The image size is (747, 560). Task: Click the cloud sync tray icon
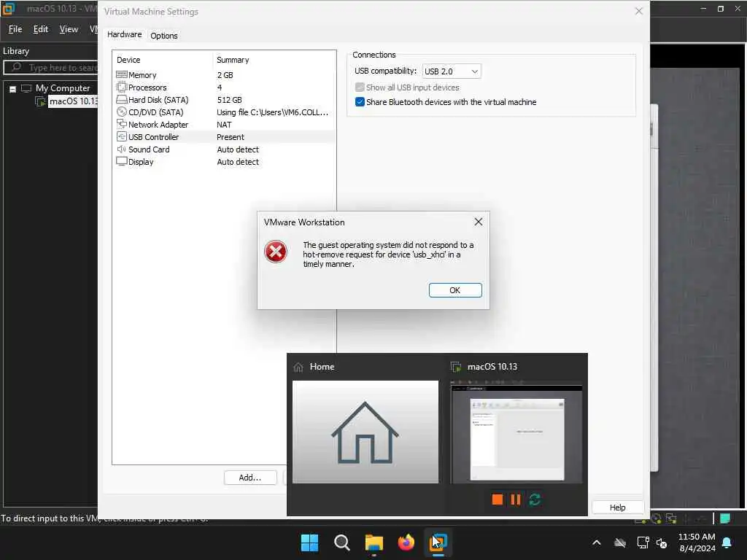[620, 542]
